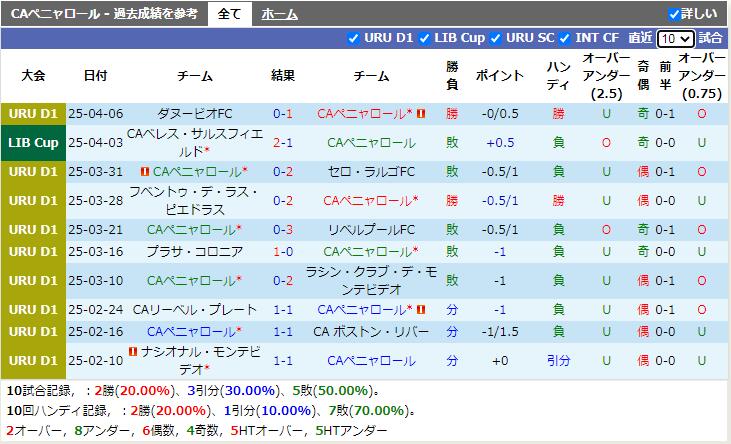Viewport: 731px width, 444px height.
Task: Click the 10試合記録 summary line
Action: (x=193, y=391)
